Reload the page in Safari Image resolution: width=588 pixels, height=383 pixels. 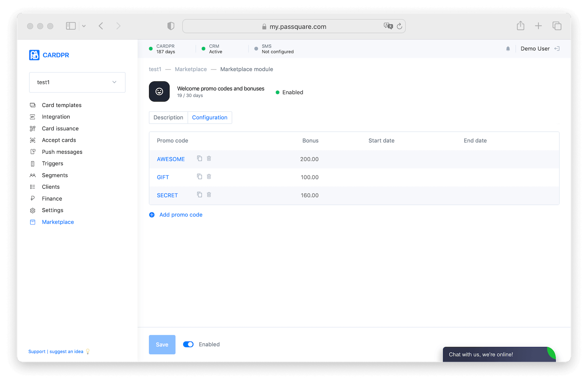[399, 26]
